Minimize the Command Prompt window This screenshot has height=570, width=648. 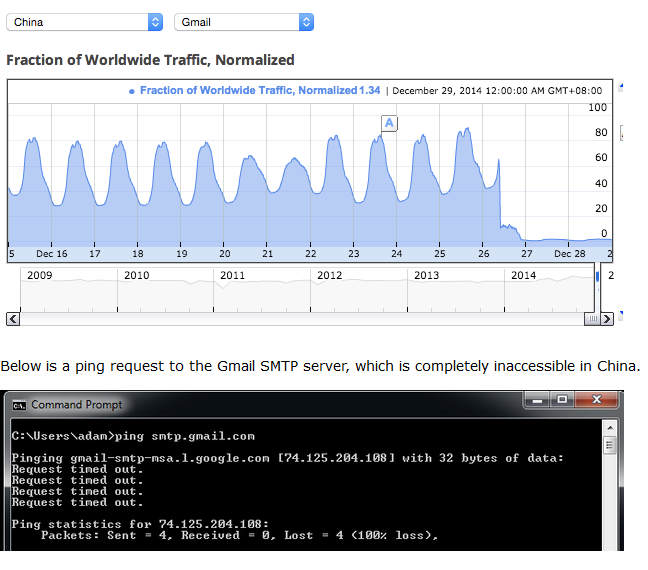click(537, 400)
